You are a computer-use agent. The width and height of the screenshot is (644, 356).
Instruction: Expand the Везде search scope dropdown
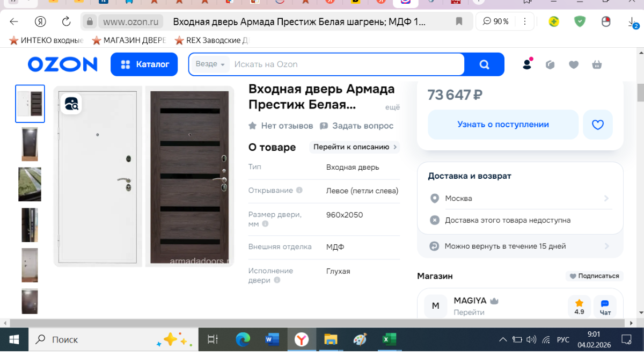tap(210, 64)
